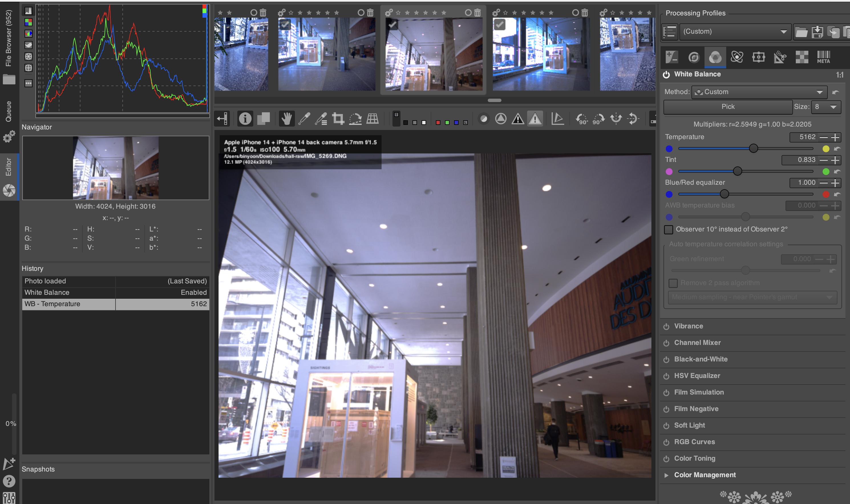This screenshot has height=504, width=850.
Task: Click the Temperature slider handle
Action: (753, 149)
